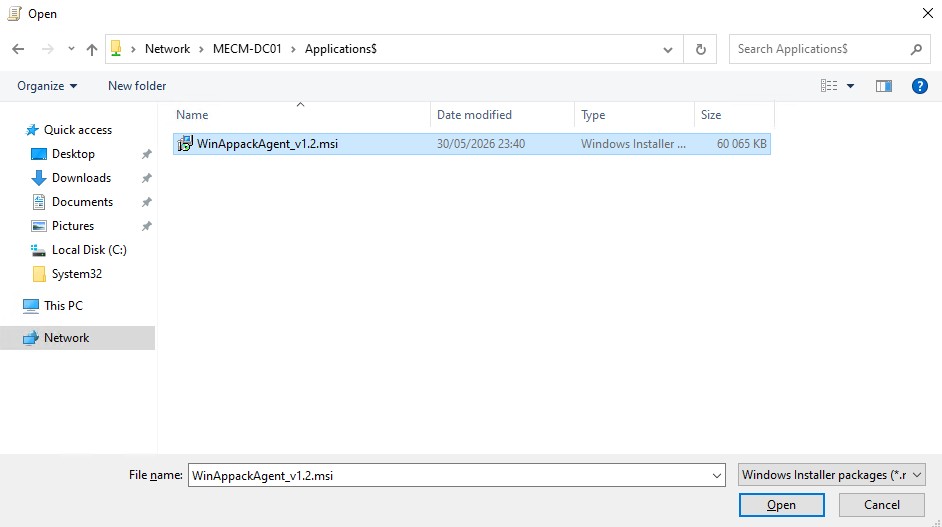This screenshot has width=942, height=527.
Task: Open the Windows Installer packages file-type dropdown
Action: click(x=831, y=475)
